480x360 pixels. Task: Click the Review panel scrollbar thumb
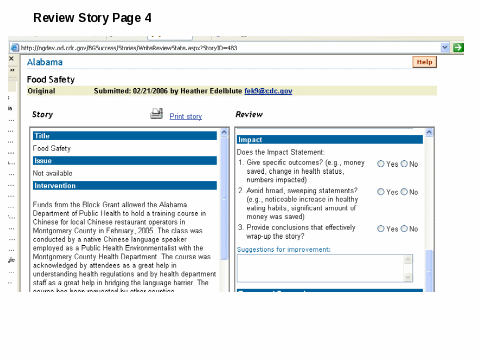pos(429,271)
